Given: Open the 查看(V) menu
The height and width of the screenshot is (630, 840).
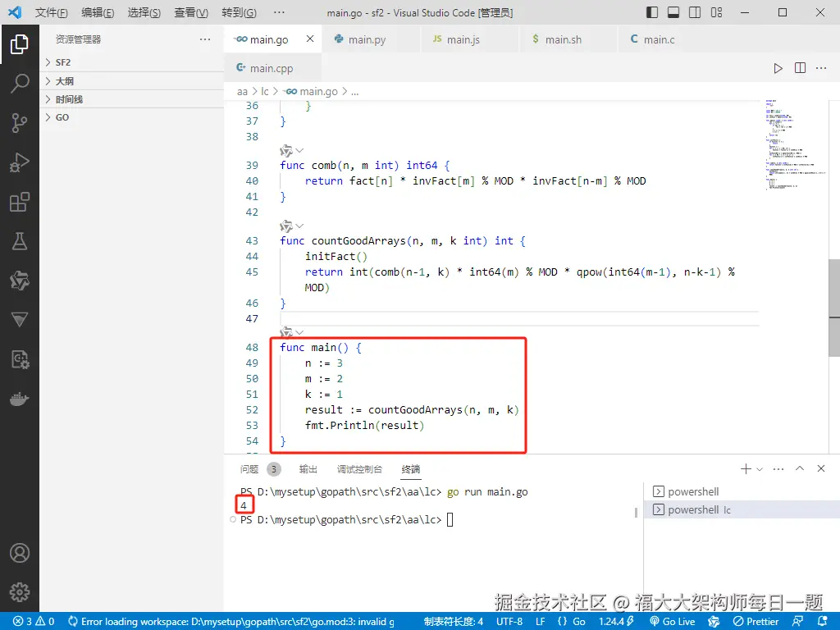Looking at the screenshot, I should tap(191, 12).
